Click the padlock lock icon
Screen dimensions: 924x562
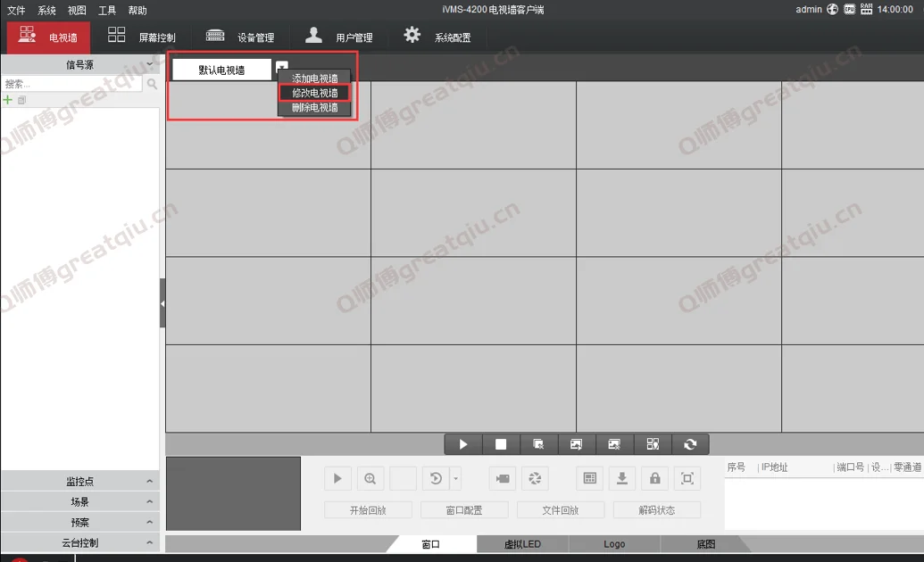(654, 479)
